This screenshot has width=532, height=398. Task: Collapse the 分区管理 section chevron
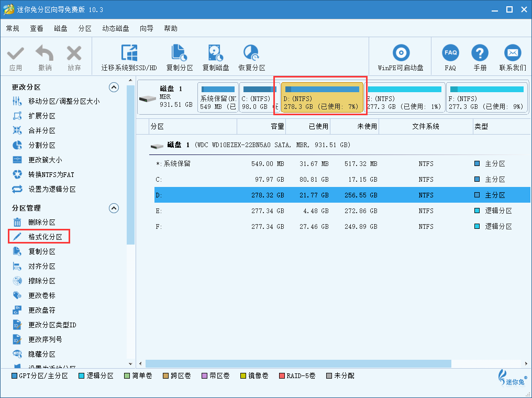tap(114, 208)
